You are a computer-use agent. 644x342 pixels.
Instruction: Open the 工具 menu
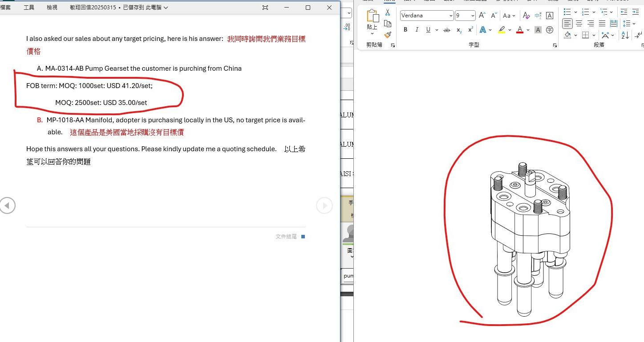coord(29,8)
